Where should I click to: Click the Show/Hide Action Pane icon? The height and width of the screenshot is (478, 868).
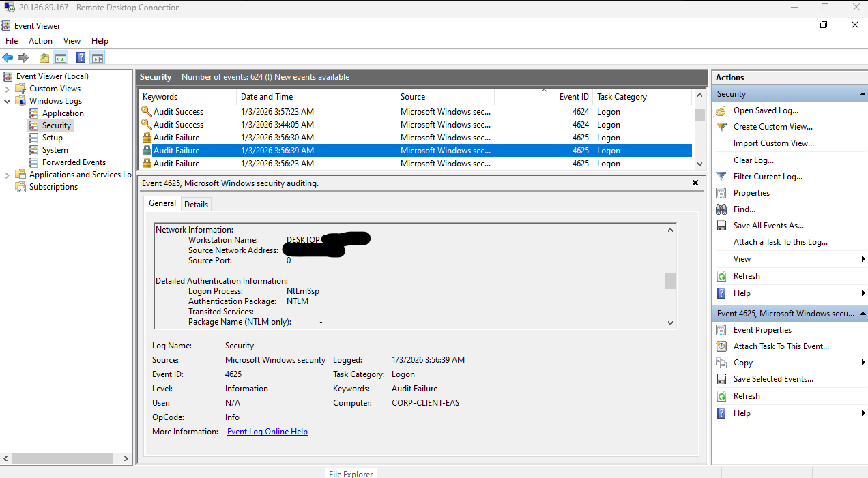[x=98, y=58]
